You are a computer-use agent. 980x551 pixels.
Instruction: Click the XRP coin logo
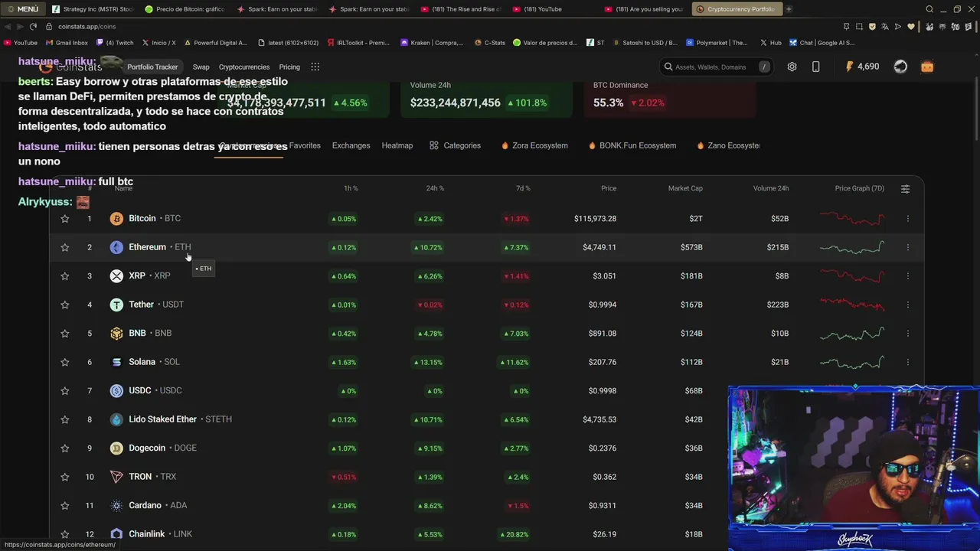click(116, 276)
